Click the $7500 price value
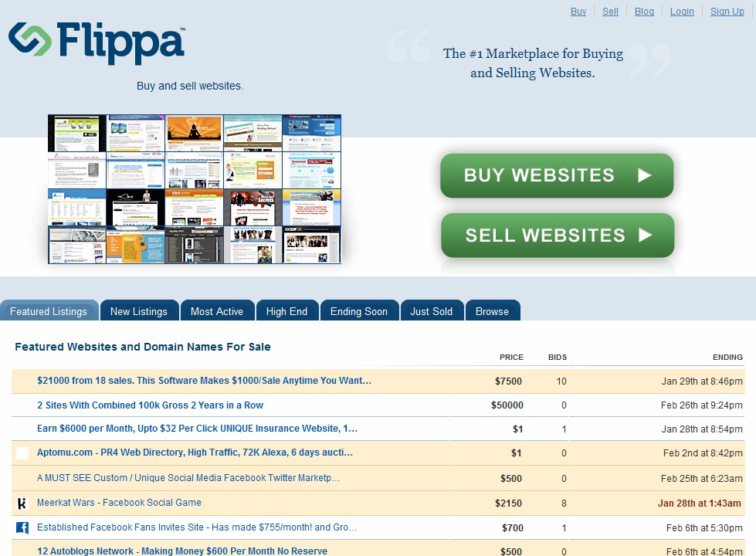Screen dimensions: 756x556 (x=508, y=381)
